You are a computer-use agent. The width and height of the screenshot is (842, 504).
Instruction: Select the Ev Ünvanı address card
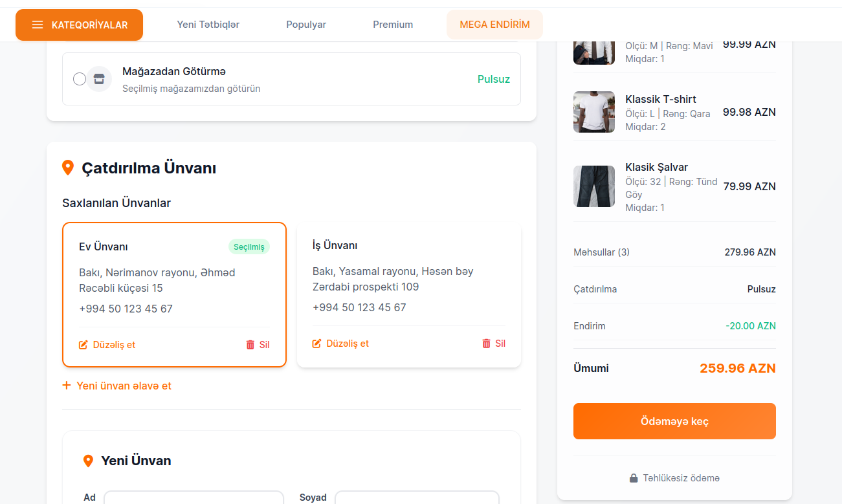tap(174, 294)
